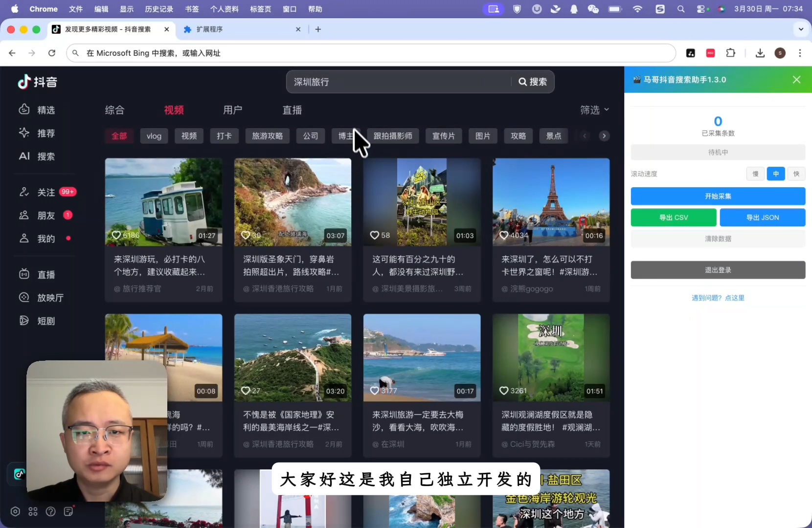The width and height of the screenshot is (812, 528).
Task: Click the help question-mark icon
Action: (51, 511)
